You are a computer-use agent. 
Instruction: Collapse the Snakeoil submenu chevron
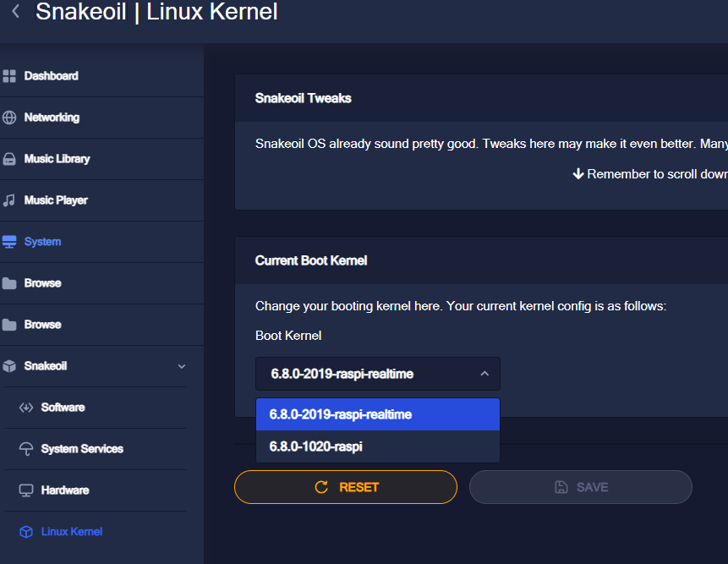182,366
